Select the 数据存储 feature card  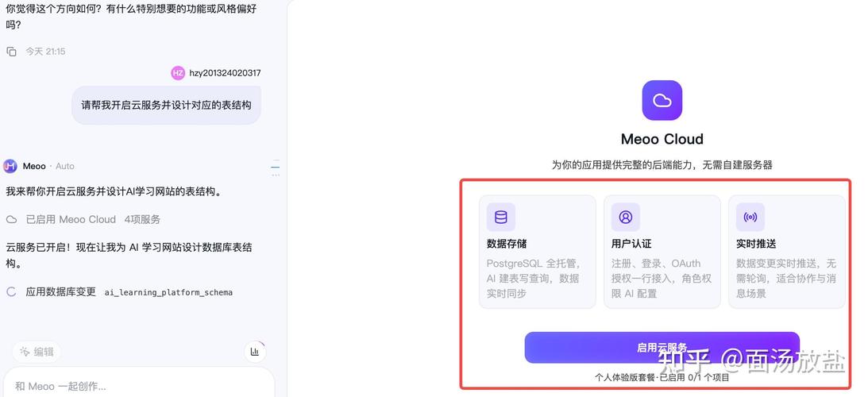[x=538, y=252]
